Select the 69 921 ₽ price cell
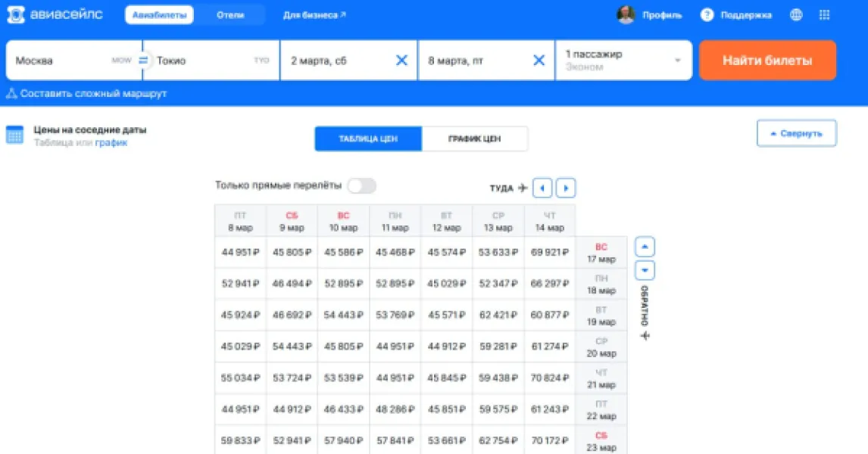This screenshot has height=454, width=868. (550, 252)
